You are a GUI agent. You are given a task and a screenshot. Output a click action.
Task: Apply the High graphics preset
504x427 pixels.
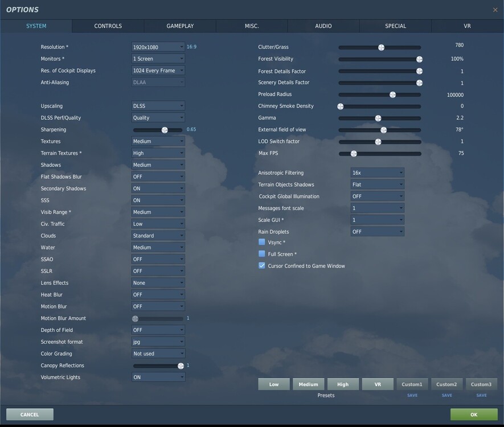(343, 384)
